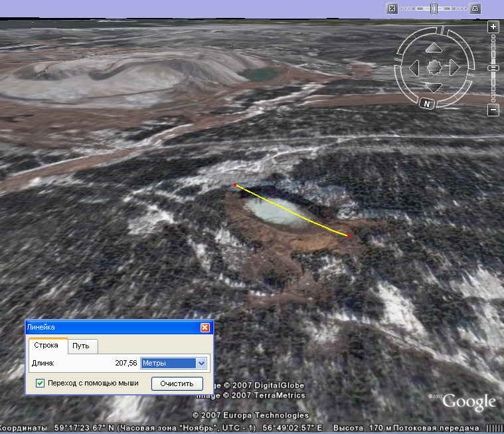Click the vertical zoom slider handle

pos(493,68)
